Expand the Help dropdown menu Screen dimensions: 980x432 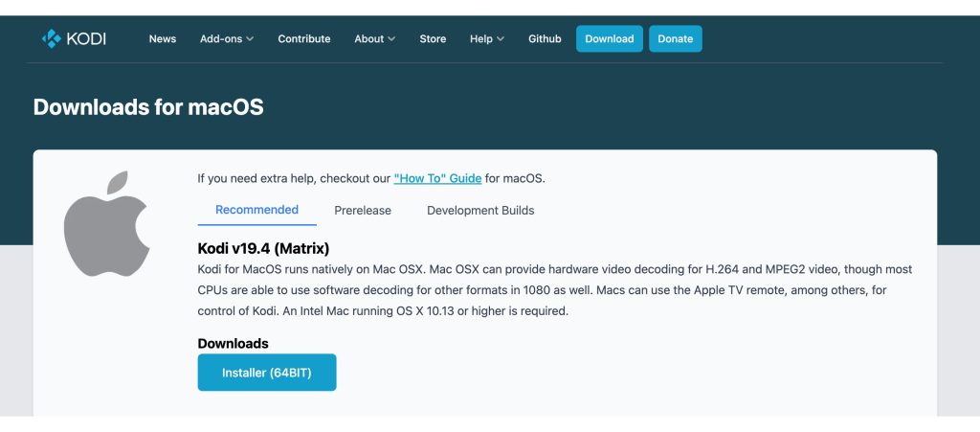(x=487, y=39)
